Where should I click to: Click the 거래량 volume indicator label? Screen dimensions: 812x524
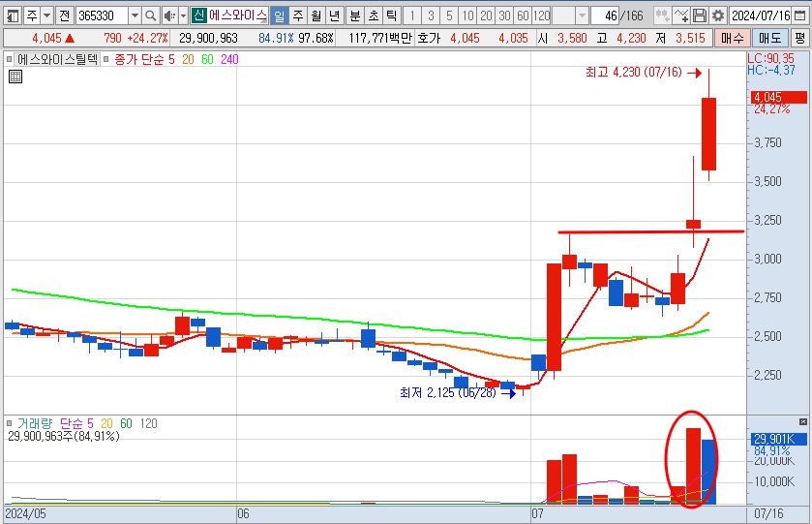(x=35, y=423)
